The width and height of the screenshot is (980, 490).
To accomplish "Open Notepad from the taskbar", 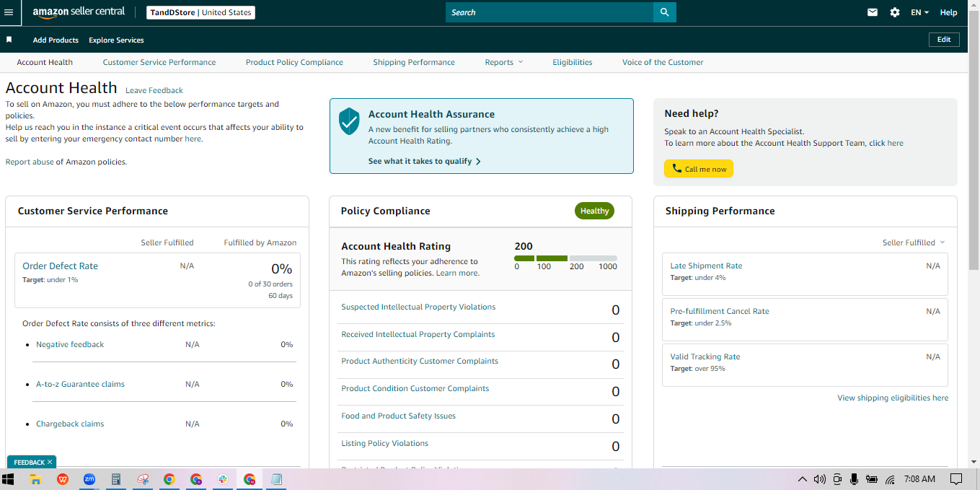I will 275,479.
